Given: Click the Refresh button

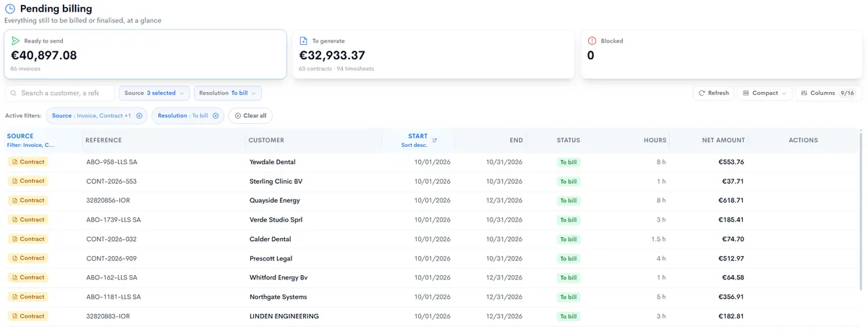Looking at the screenshot, I should coord(713,93).
